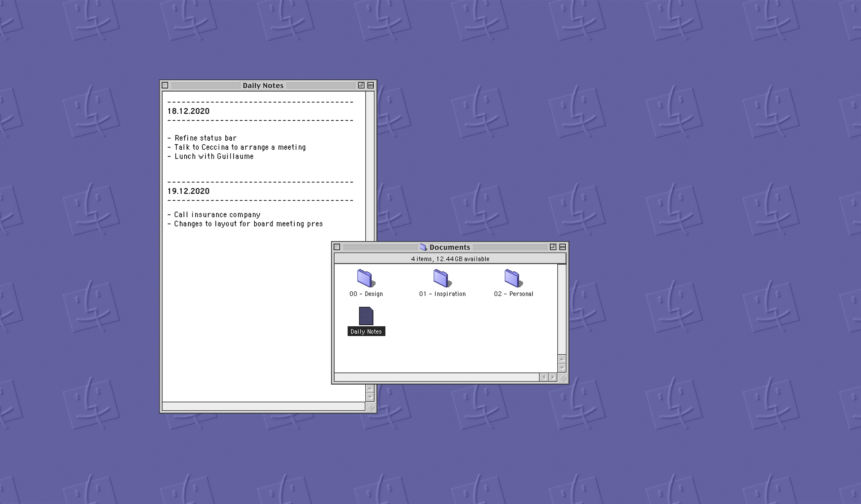The height and width of the screenshot is (504, 861).
Task: Click in text after 'board meeting pres'
Action: point(324,224)
